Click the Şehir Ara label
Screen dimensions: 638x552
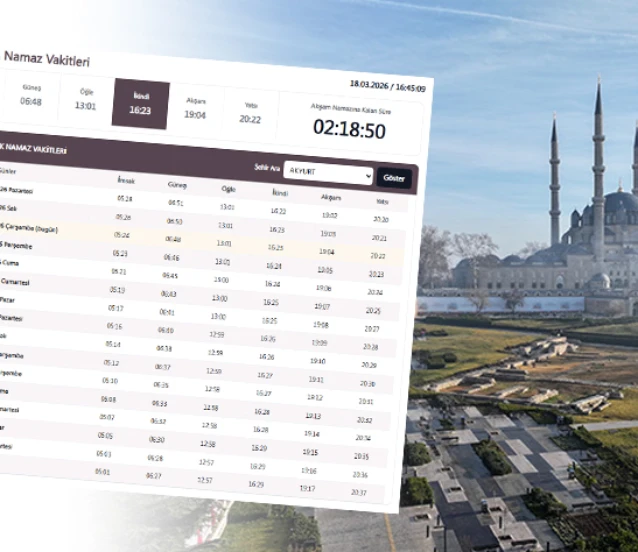pyautogui.click(x=265, y=167)
